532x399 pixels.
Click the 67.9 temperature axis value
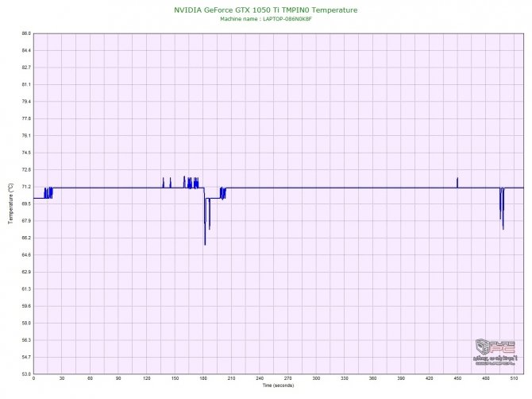click(x=26, y=221)
